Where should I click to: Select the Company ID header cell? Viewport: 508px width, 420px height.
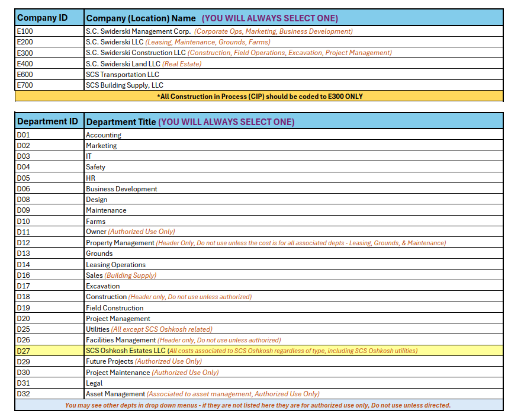click(x=49, y=18)
